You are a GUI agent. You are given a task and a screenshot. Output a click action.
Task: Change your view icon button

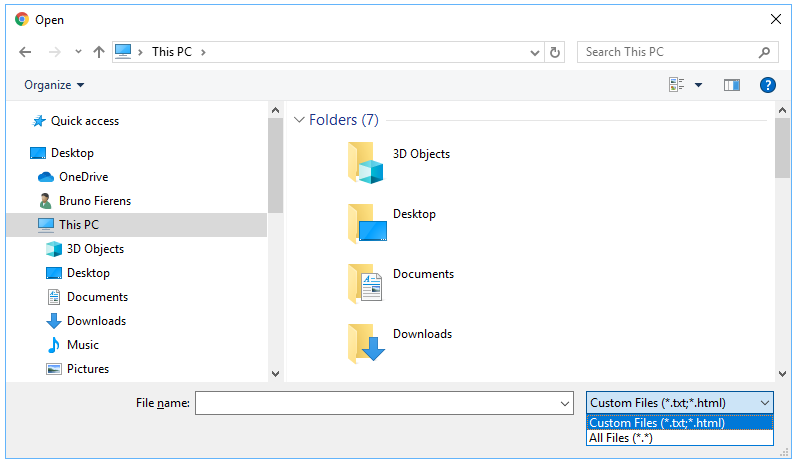coord(677,85)
